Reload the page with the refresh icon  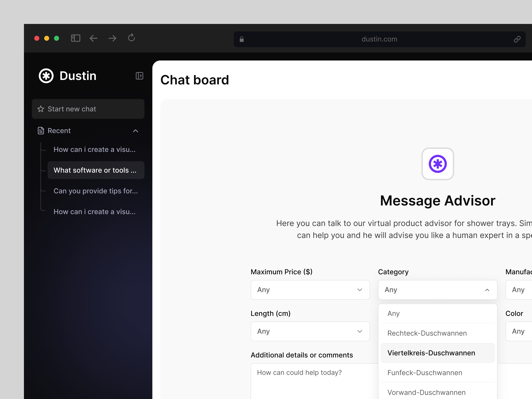coord(131,38)
